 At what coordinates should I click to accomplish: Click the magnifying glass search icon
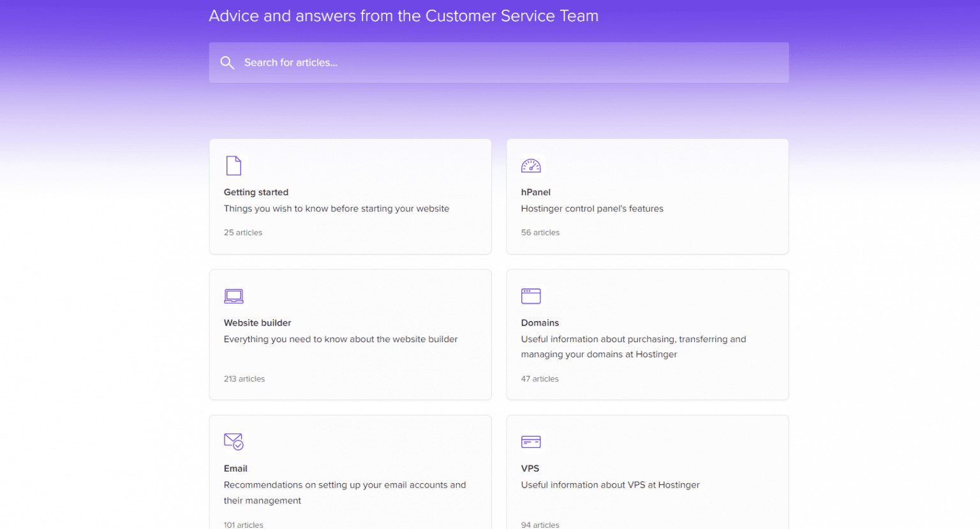tap(228, 62)
